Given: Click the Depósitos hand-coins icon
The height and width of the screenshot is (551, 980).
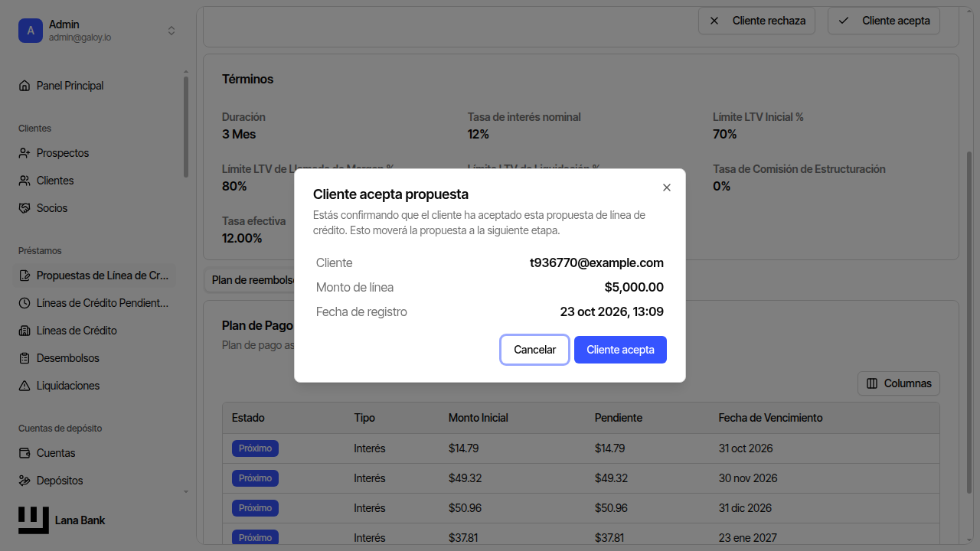Looking at the screenshot, I should [24, 481].
